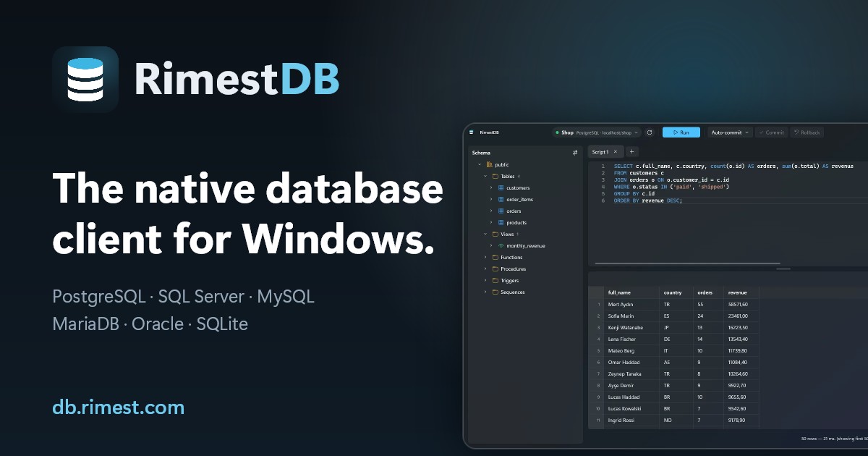Viewport: 868px width, 456px height.
Task: Click the Triggers folder icon
Action: [x=495, y=280]
